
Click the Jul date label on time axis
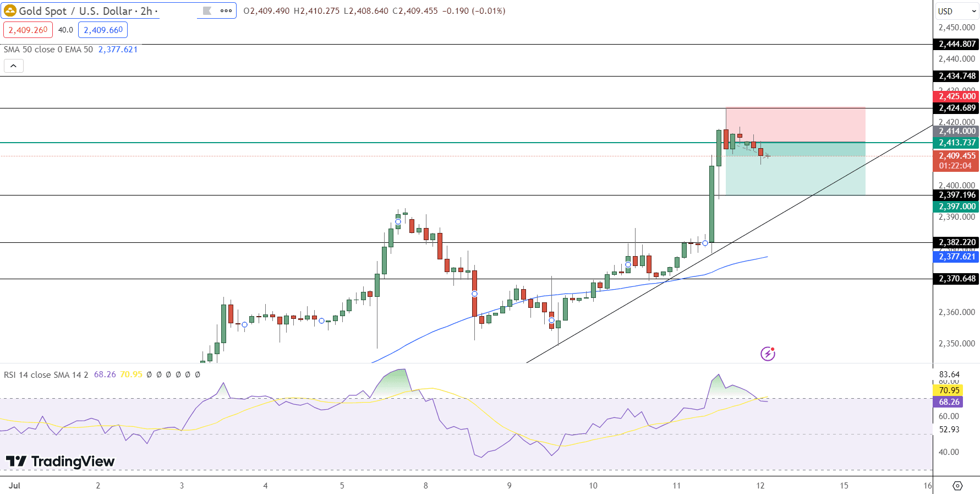click(14, 486)
